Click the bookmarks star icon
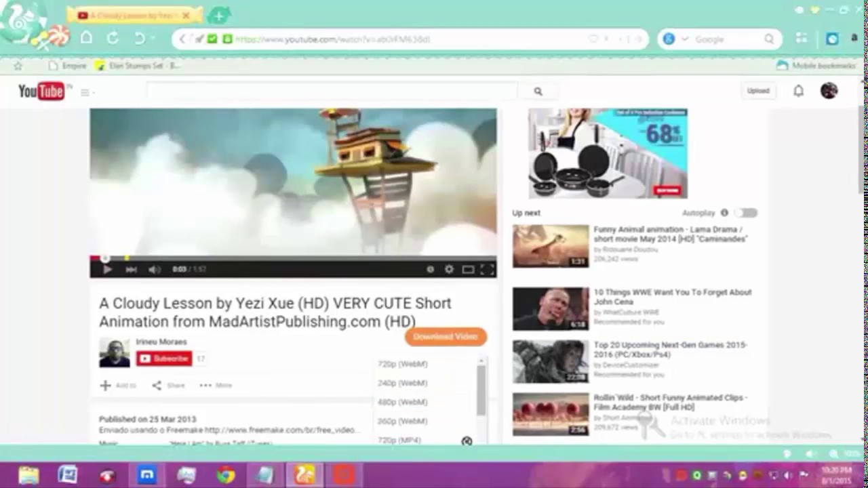This screenshot has height=488, width=868. point(18,66)
